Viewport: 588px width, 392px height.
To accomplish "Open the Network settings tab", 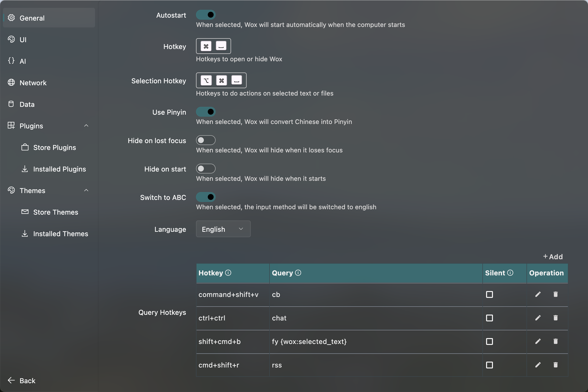I will coord(33,83).
